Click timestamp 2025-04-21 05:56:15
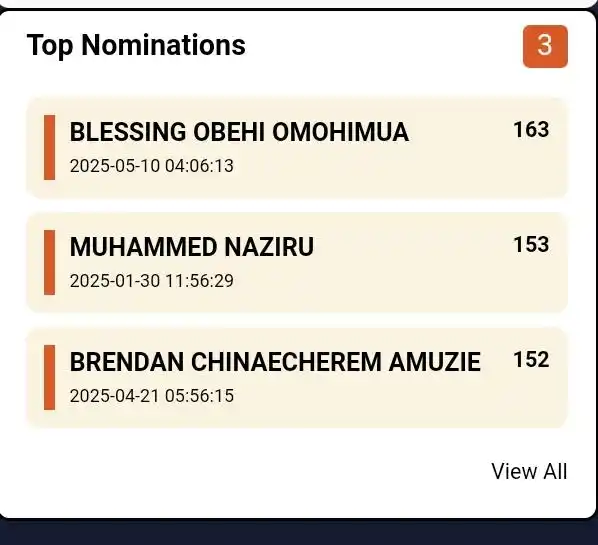This screenshot has width=598, height=545. tap(151, 395)
